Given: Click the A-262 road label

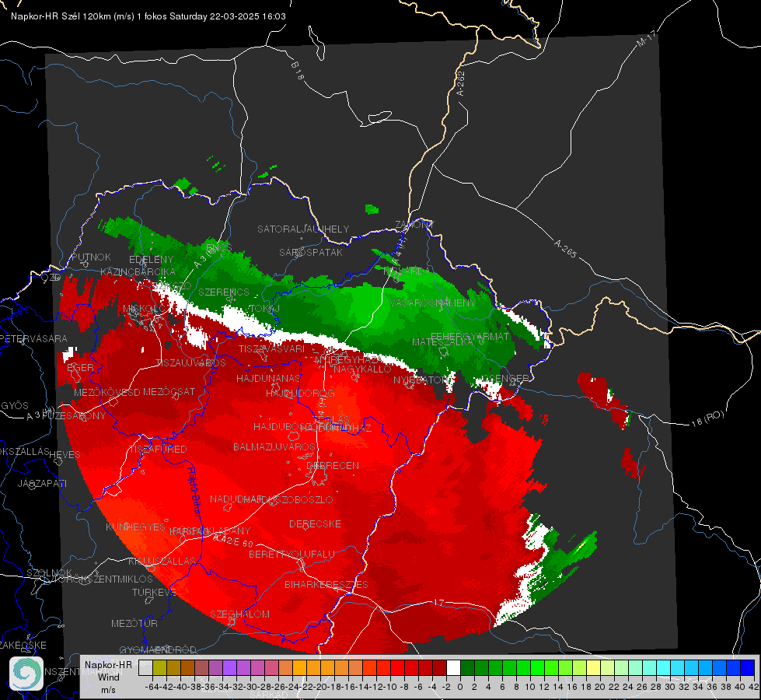Looking at the screenshot, I should click(x=461, y=83).
